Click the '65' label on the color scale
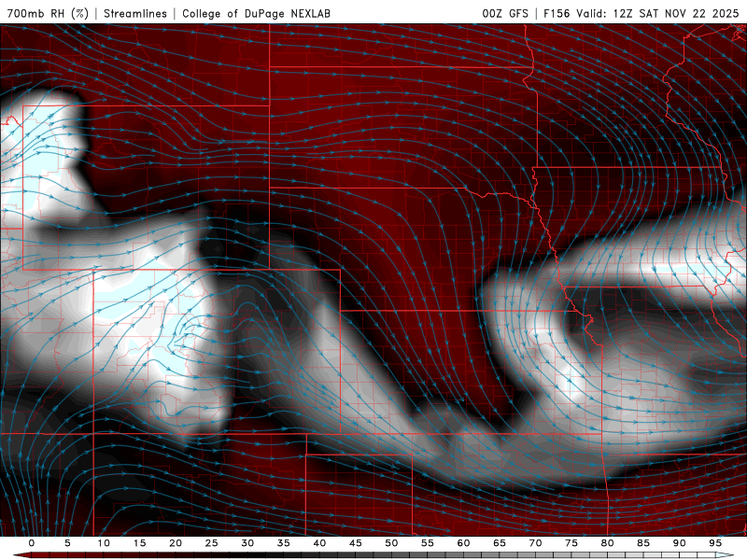747x560 pixels. click(x=500, y=543)
